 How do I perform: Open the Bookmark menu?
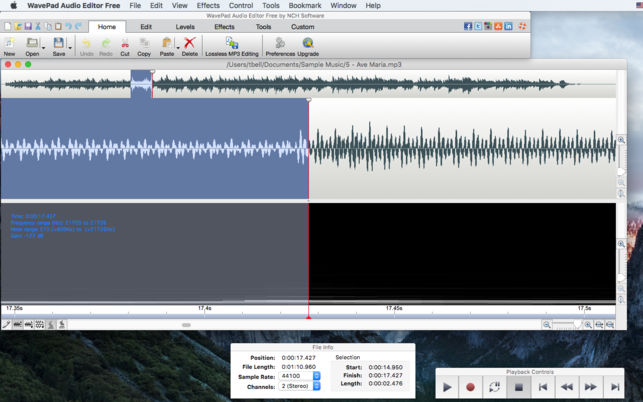305,5
